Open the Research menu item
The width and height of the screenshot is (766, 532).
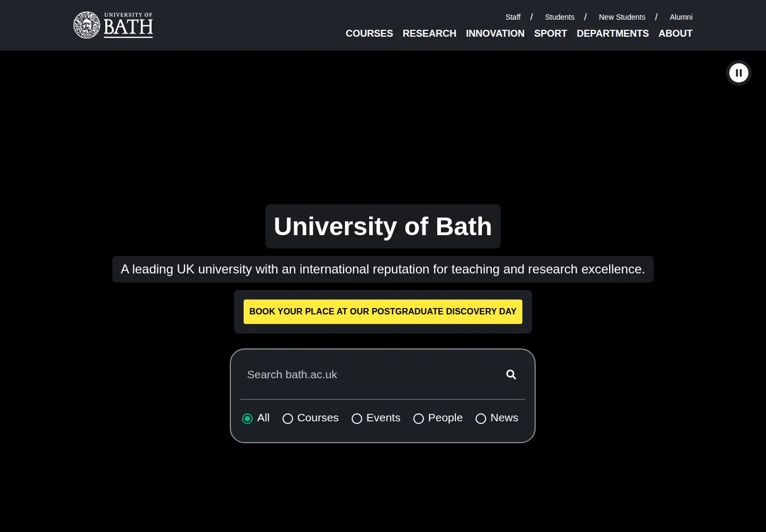[x=429, y=34]
